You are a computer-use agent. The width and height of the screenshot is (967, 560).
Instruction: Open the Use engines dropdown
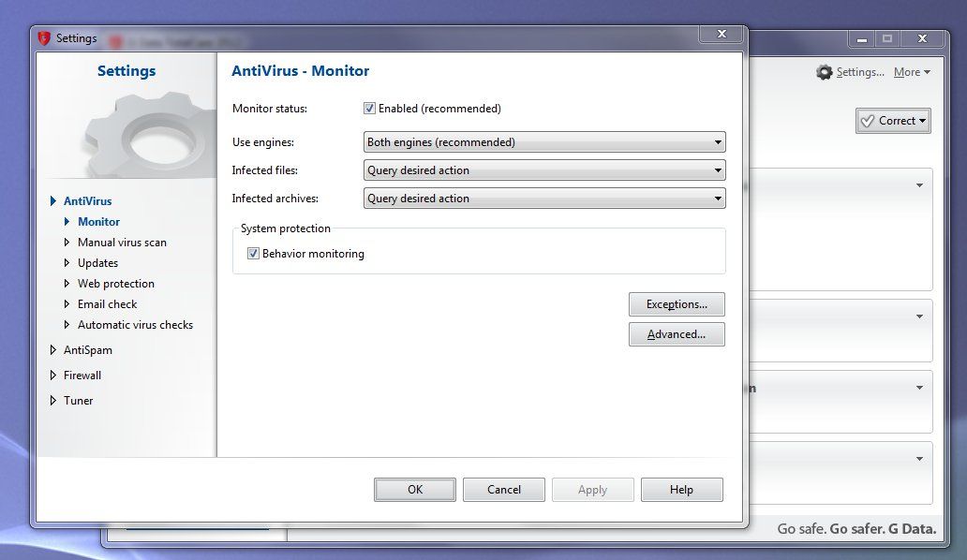544,142
